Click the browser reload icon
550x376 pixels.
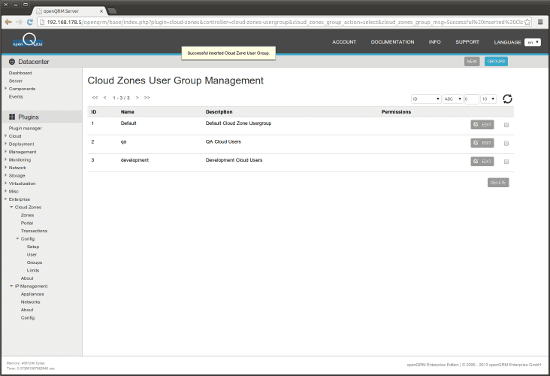[30, 22]
